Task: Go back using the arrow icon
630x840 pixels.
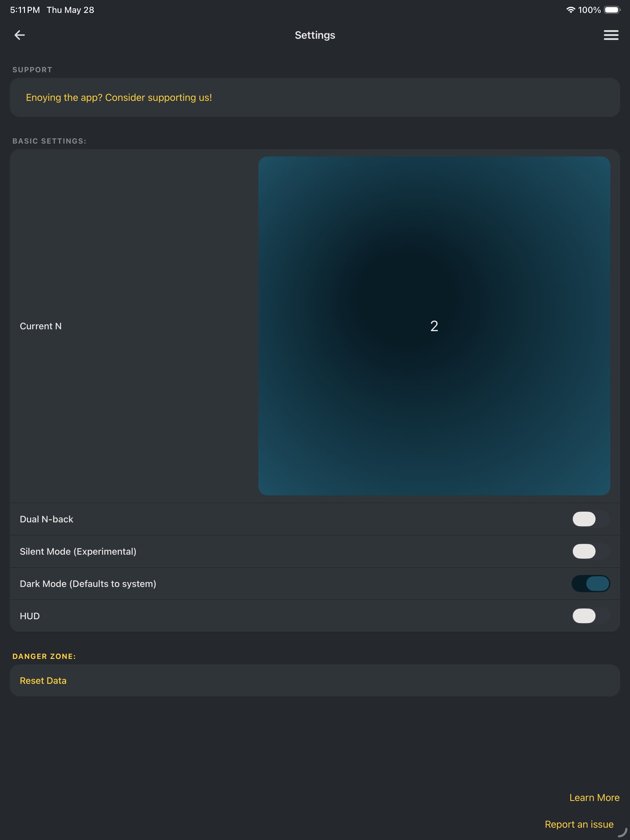Action: pyautogui.click(x=19, y=35)
